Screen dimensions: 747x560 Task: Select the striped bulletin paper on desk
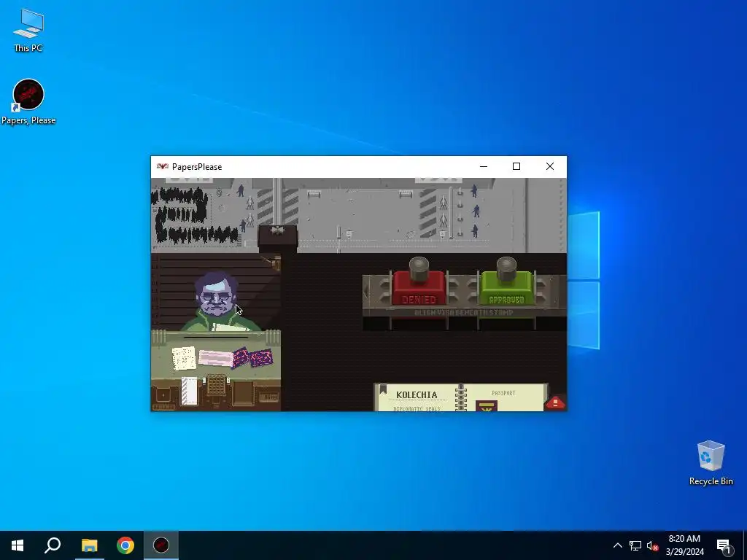pos(189,391)
